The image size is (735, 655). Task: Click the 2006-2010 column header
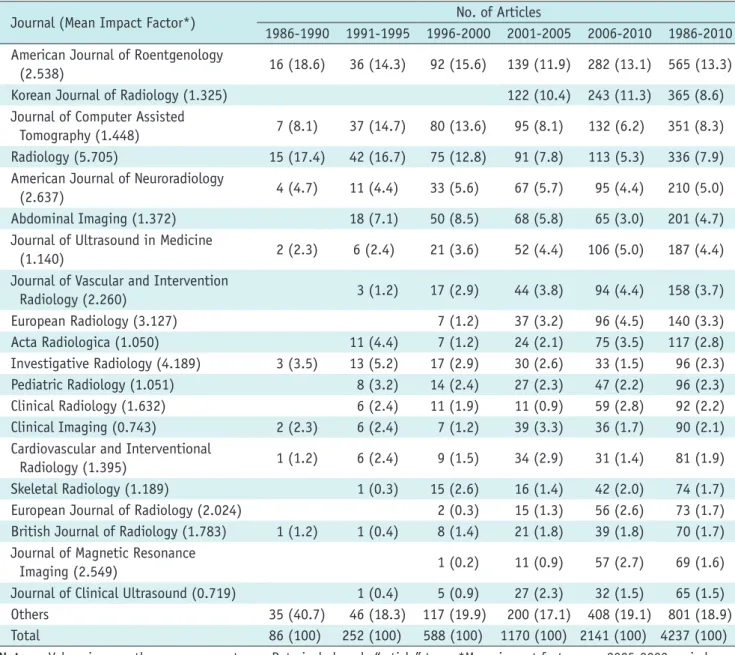click(619, 34)
